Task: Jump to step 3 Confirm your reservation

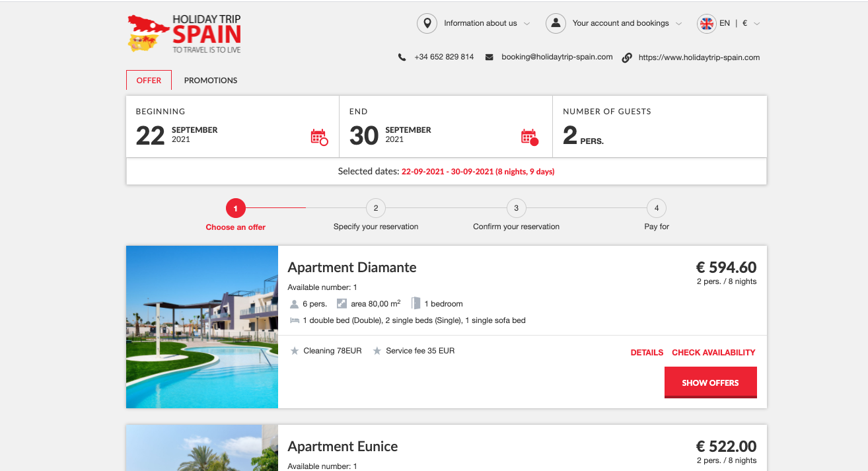Action: [516, 209]
